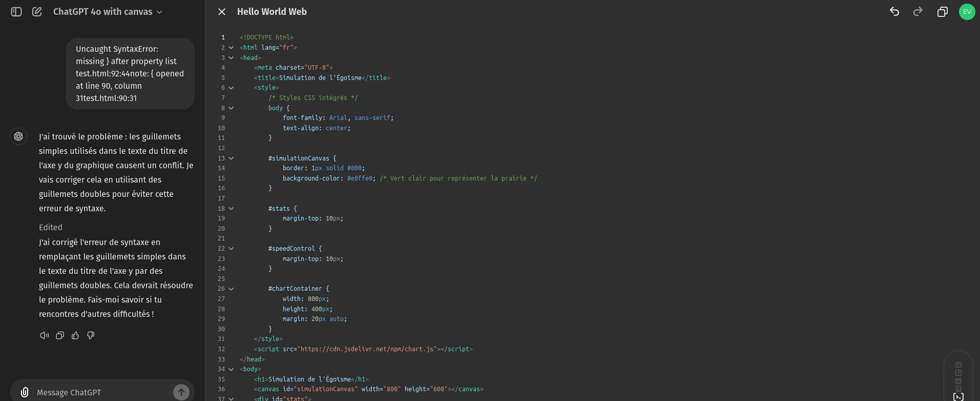Redo the canvas edit
980x401 pixels.
coord(918,11)
